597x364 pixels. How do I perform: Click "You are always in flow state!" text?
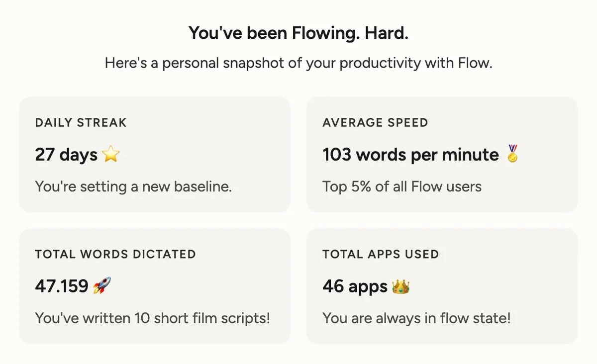pos(416,318)
